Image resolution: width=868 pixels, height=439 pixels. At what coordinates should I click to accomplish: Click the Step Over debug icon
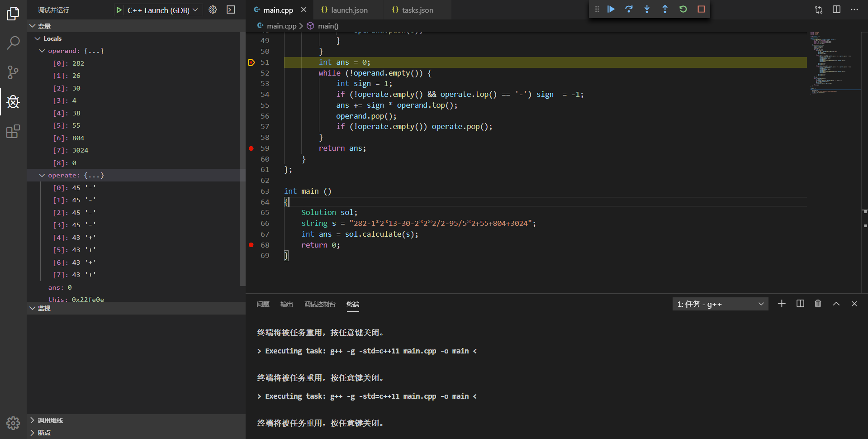pos(629,9)
